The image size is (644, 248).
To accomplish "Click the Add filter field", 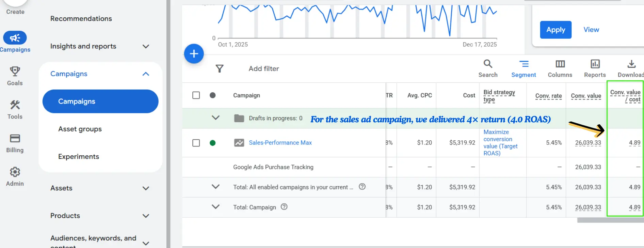I will 264,69.
